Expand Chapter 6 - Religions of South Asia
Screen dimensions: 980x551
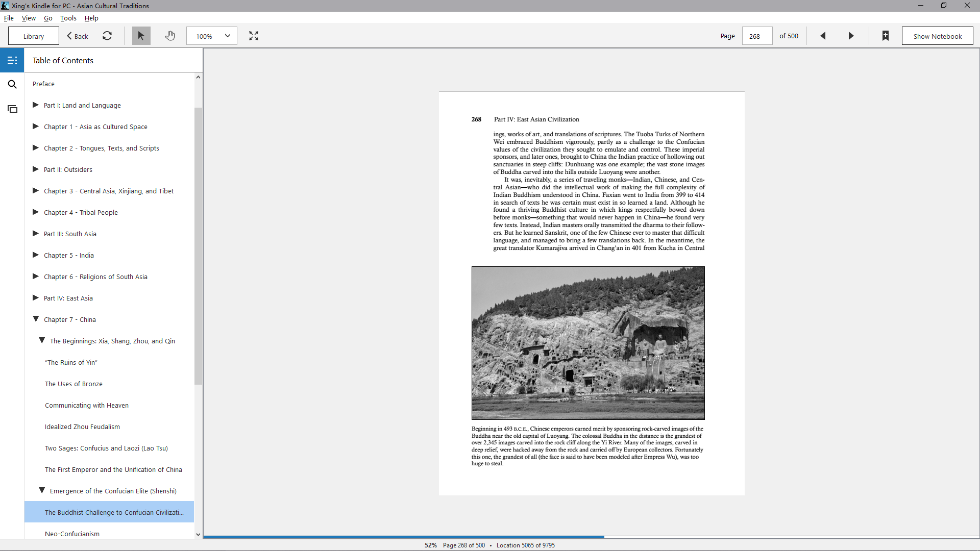pyautogui.click(x=36, y=276)
